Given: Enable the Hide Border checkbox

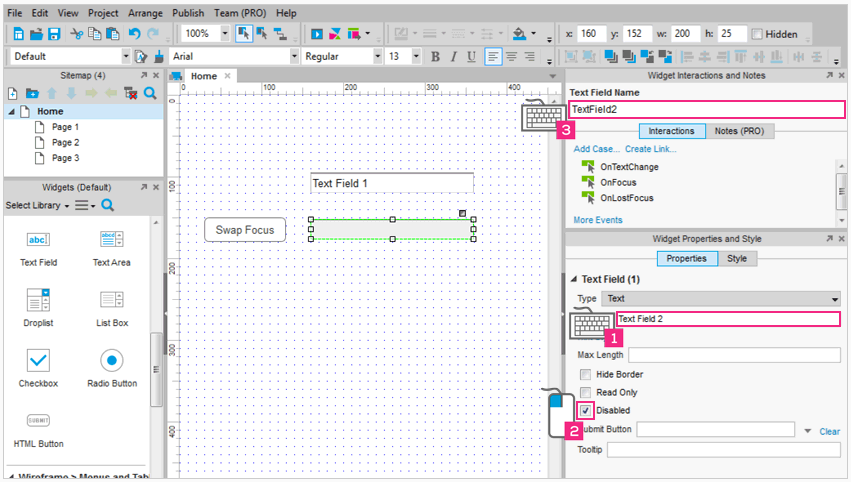Looking at the screenshot, I should pos(586,374).
